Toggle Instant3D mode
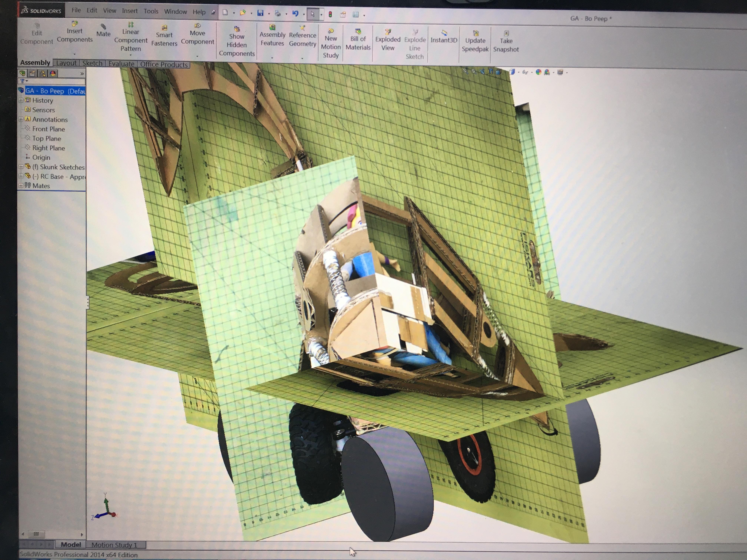 444,33
